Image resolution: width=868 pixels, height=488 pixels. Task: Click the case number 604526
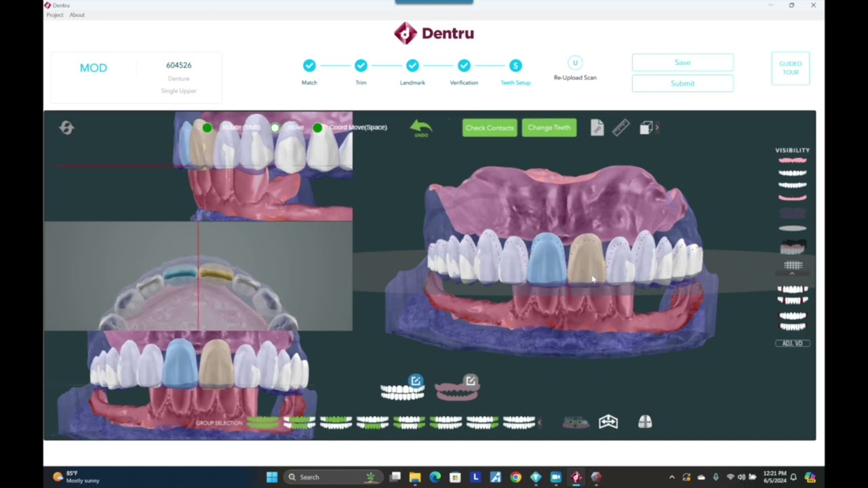pos(179,65)
